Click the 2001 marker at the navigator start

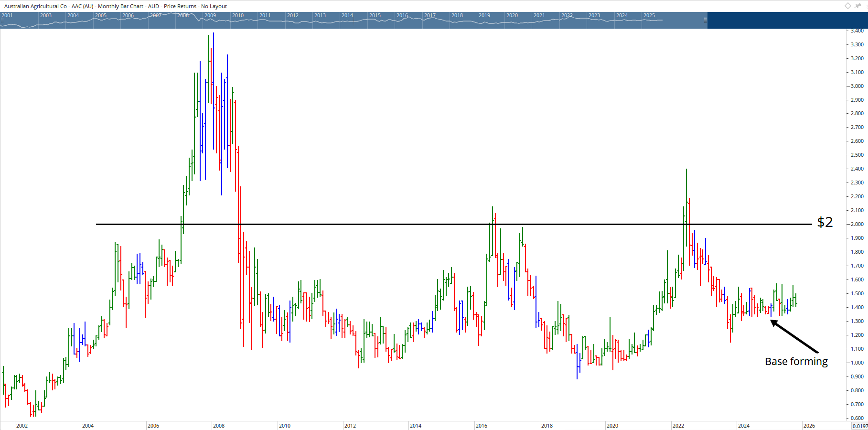[x=7, y=15]
